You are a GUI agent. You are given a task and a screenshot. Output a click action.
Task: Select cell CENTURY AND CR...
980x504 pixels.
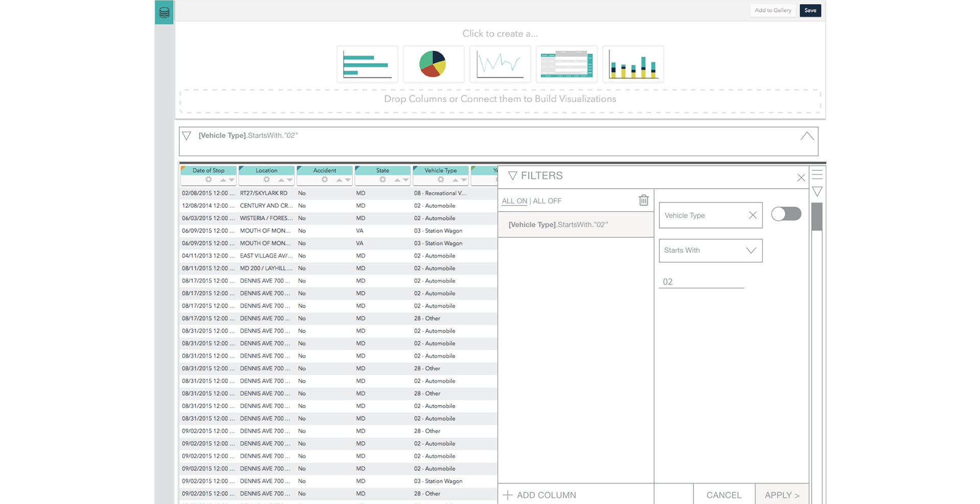266,206
